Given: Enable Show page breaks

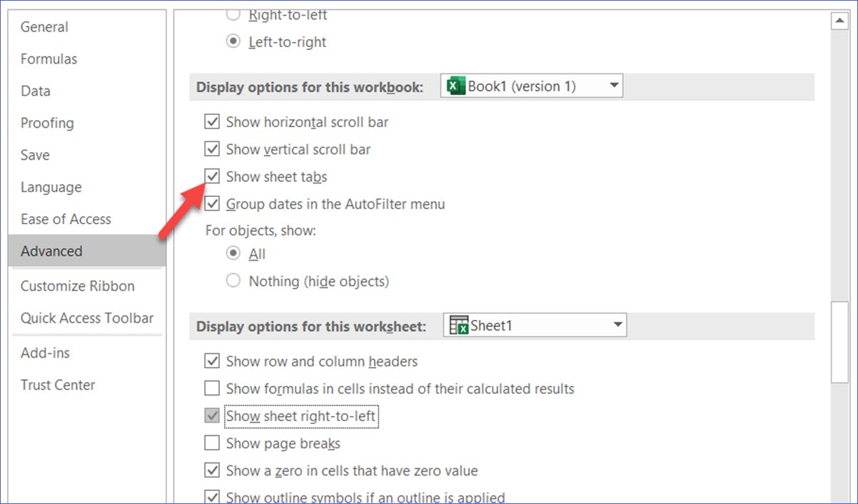Looking at the screenshot, I should (212, 443).
